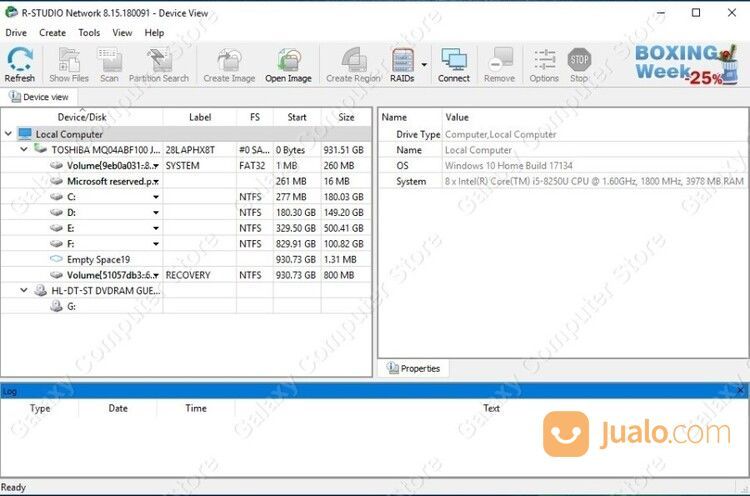Click the '500.41 GB' size cell
The image size is (750, 496).
[x=343, y=228]
